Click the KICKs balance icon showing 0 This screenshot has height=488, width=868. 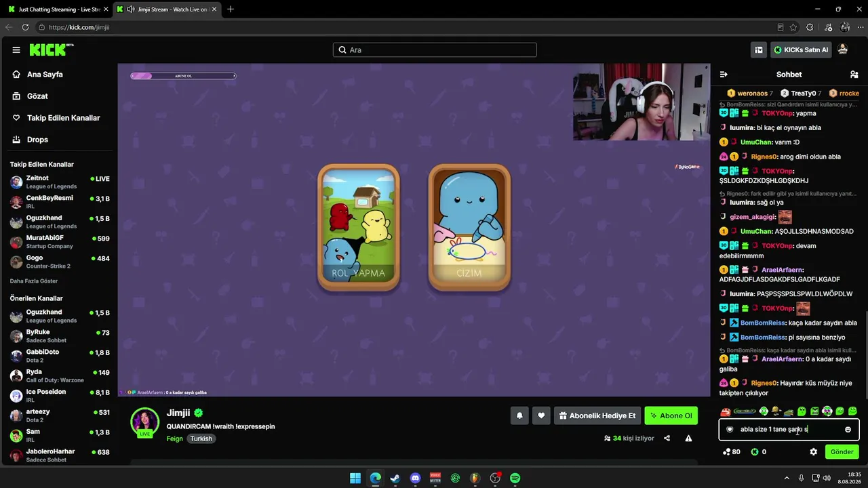click(x=755, y=452)
